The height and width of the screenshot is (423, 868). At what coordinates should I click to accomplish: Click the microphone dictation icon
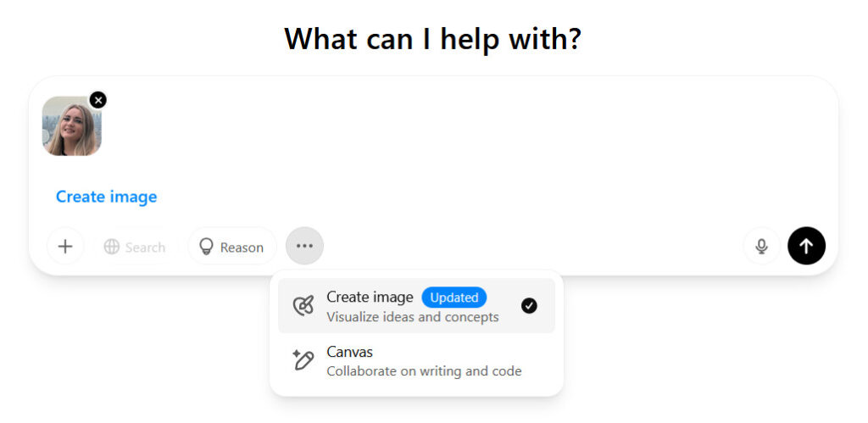point(762,247)
